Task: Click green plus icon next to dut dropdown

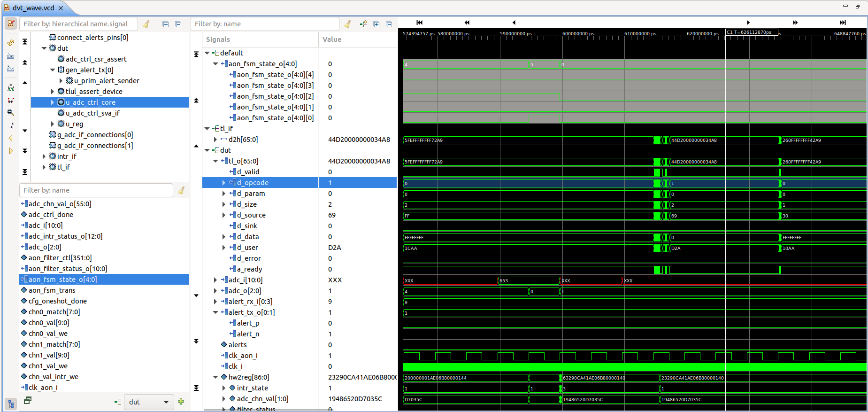Action: [x=181, y=402]
